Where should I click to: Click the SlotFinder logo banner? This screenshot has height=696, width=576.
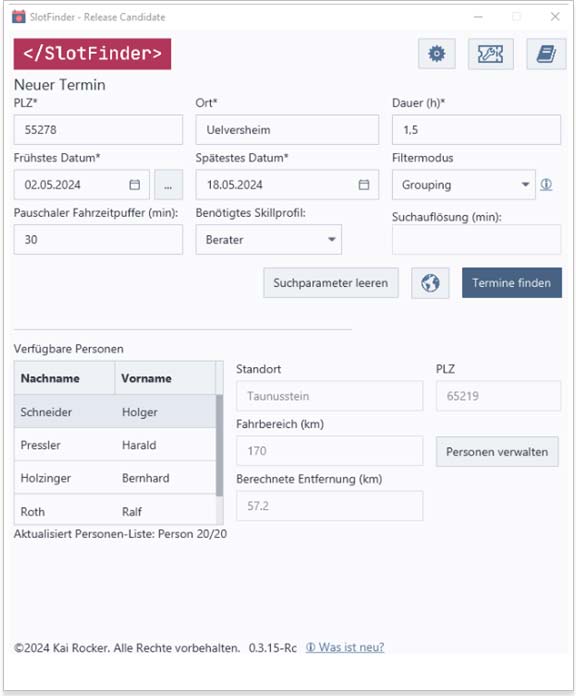pos(92,54)
